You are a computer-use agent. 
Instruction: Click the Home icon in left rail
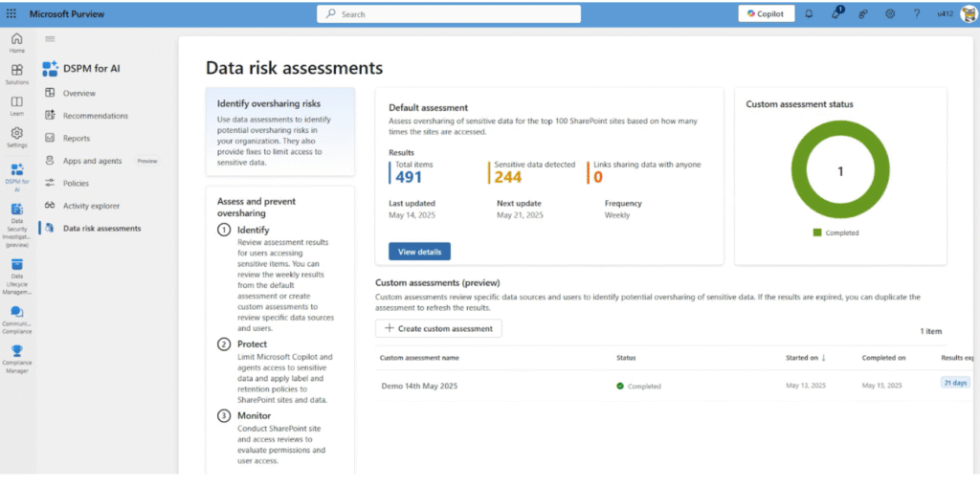(x=17, y=42)
